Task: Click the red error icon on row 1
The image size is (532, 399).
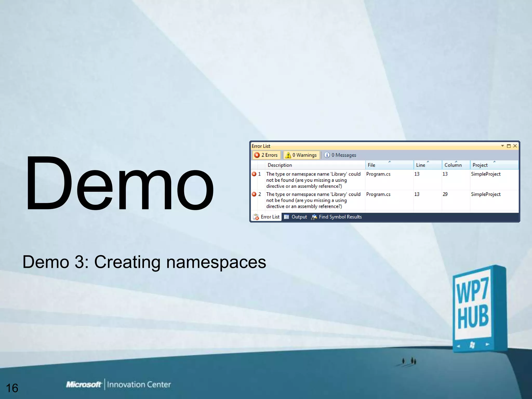Action: click(x=254, y=174)
